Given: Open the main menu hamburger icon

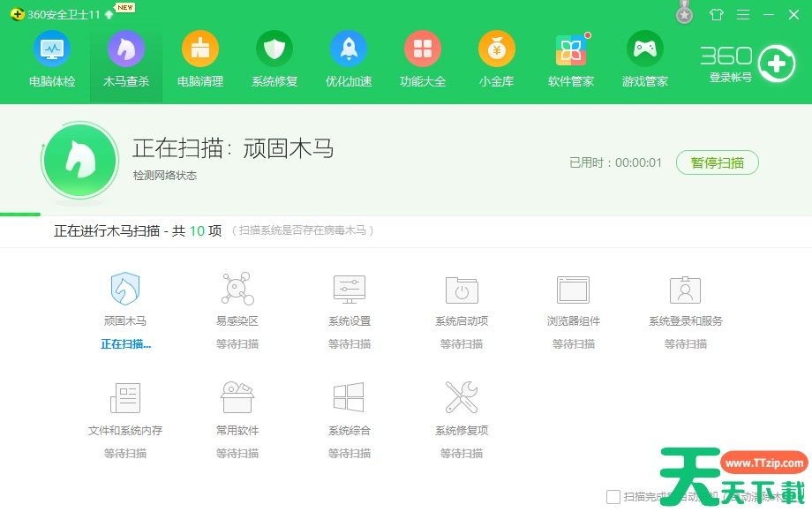Looking at the screenshot, I should click(743, 15).
